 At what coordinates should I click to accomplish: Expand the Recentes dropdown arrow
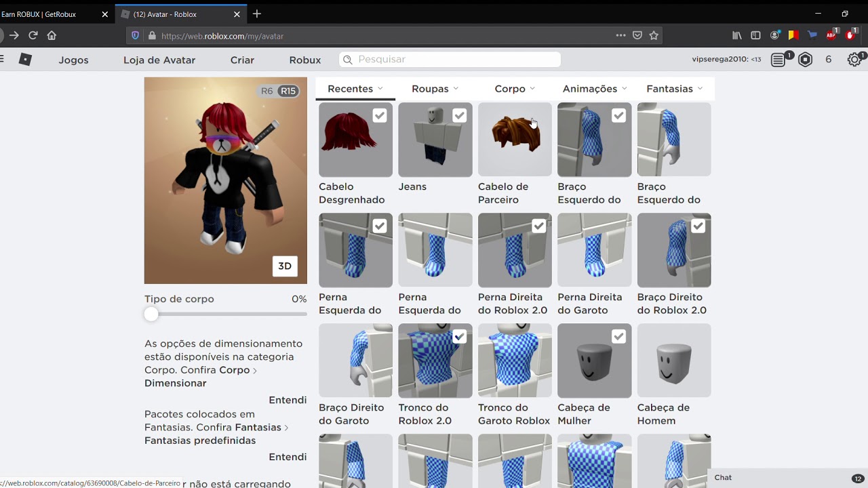pyautogui.click(x=380, y=89)
